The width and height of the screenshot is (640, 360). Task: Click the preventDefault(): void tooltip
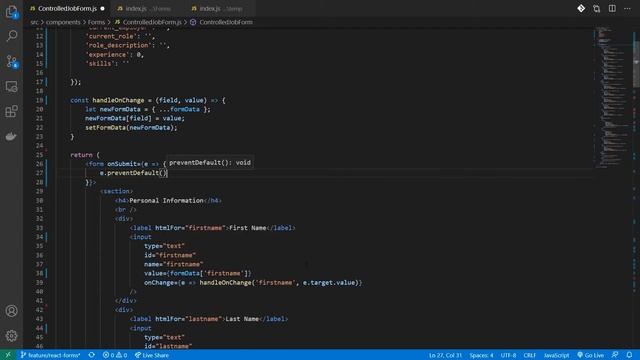[210, 162]
